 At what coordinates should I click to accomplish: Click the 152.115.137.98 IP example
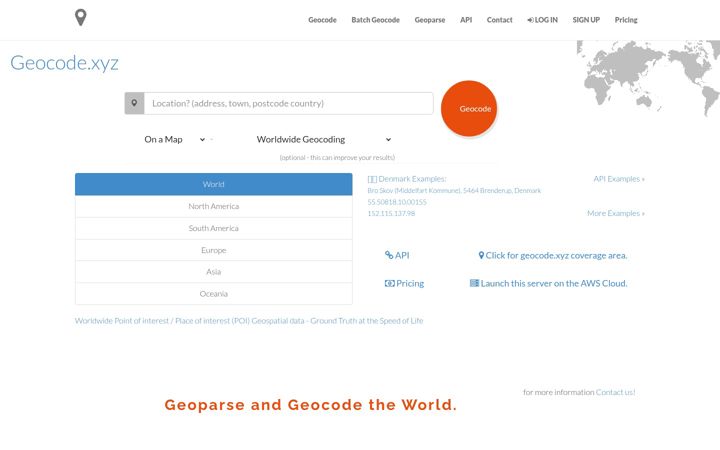[x=391, y=214]
